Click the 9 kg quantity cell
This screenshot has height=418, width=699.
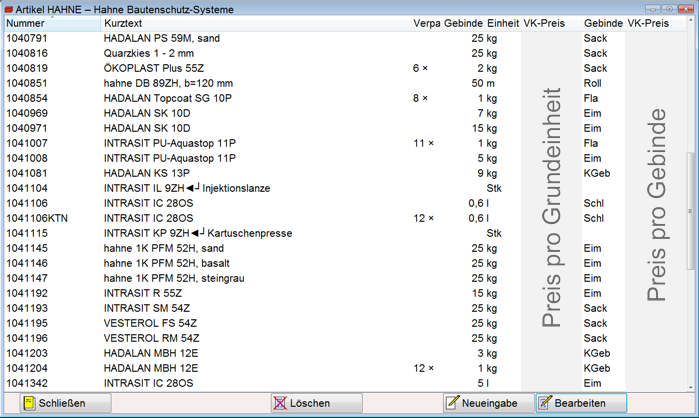pyautogui.click(x=487, y=173)
